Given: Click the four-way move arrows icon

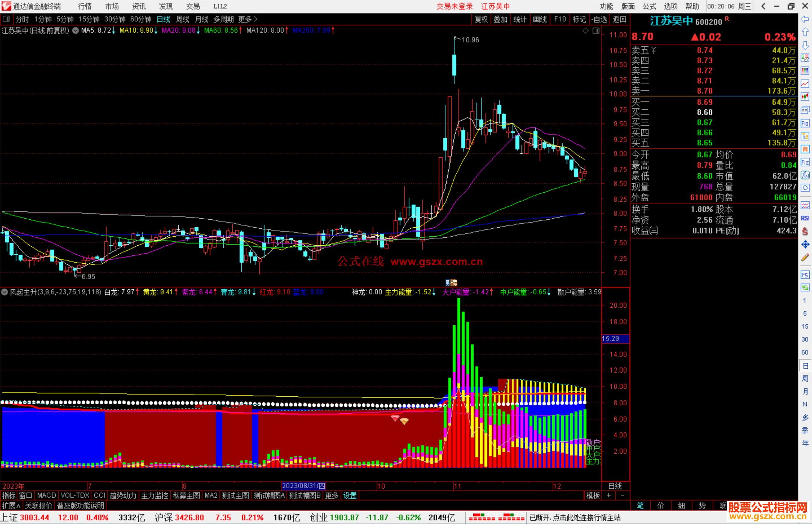Looking at the screenshot, I should pyautogui.click(x=805, y=245).
